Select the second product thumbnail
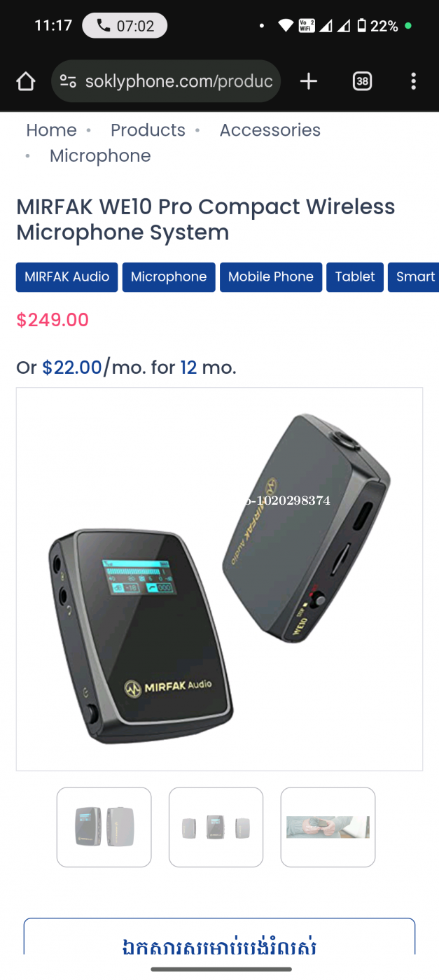The height and width of the screenshot is (980, 439). 216,827
